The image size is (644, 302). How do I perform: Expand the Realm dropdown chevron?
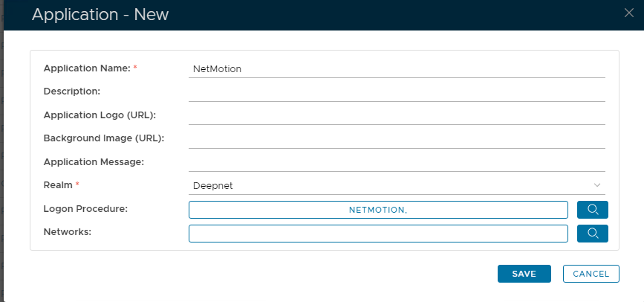(x=597, y=185)
